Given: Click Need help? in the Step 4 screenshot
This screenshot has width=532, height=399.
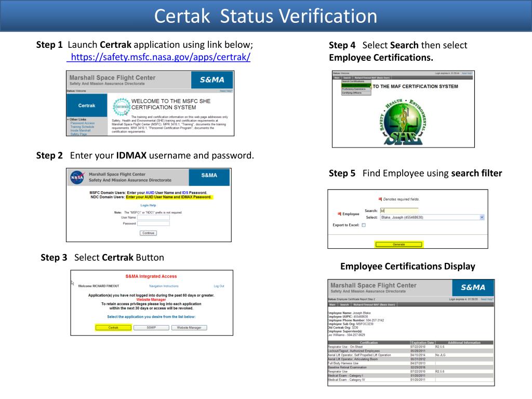Looking at the screenshot, I should (x=467, y=73).
